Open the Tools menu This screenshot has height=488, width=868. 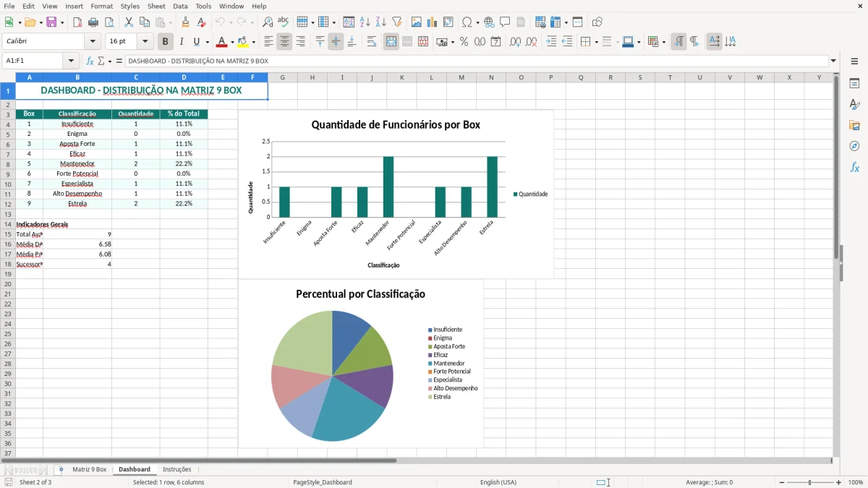pyautogui.click(x=203, y=6)
